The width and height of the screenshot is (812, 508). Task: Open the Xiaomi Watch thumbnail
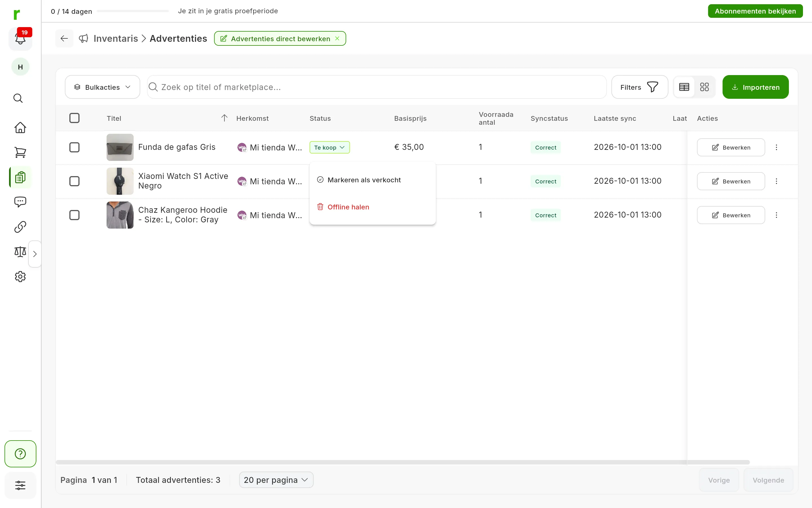[120, 181]
